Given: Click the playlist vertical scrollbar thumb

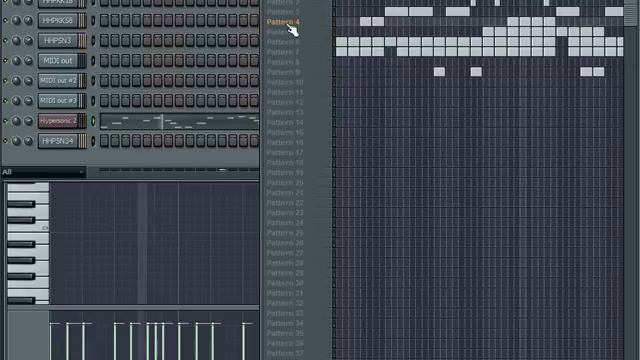Looking at the screenshot, I should (631, 13).
